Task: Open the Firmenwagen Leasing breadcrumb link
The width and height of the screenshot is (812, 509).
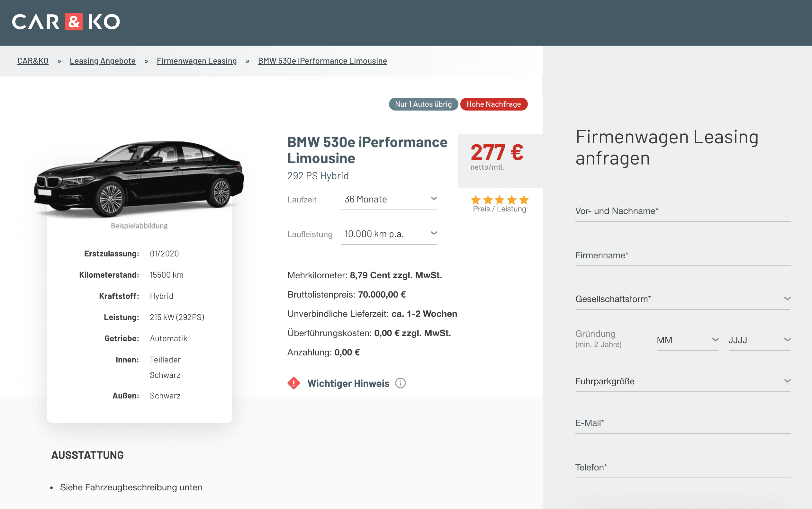Action: 197,61
